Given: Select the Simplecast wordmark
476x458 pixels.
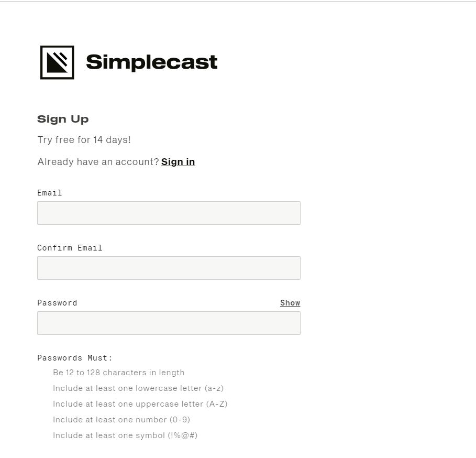Looking at the screenshot, I should (x=151, y=61).
